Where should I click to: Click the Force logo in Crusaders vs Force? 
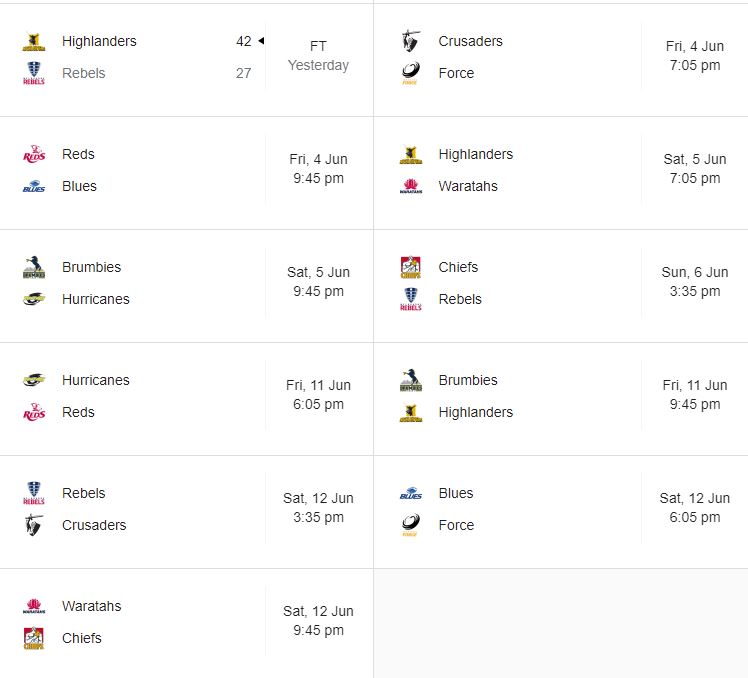(x=410, y=74)
